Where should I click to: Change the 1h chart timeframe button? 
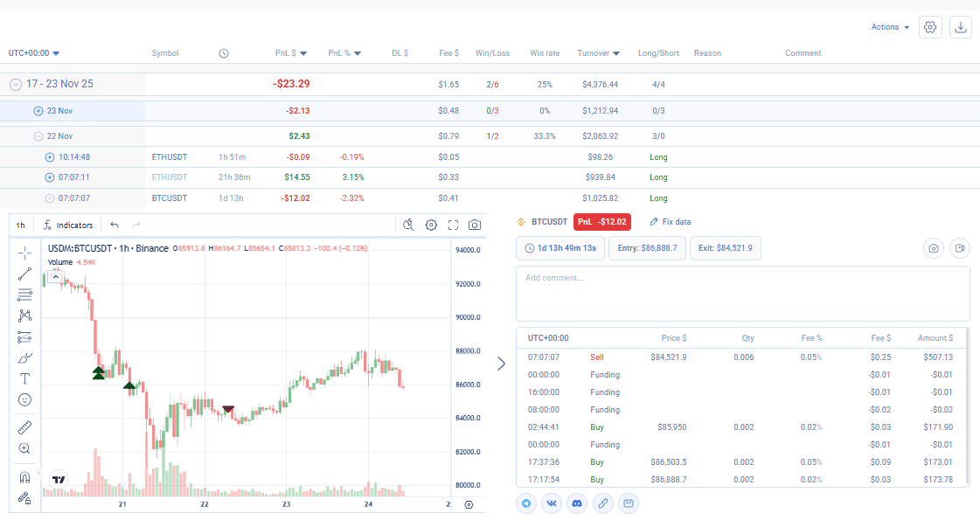[21, 225]
